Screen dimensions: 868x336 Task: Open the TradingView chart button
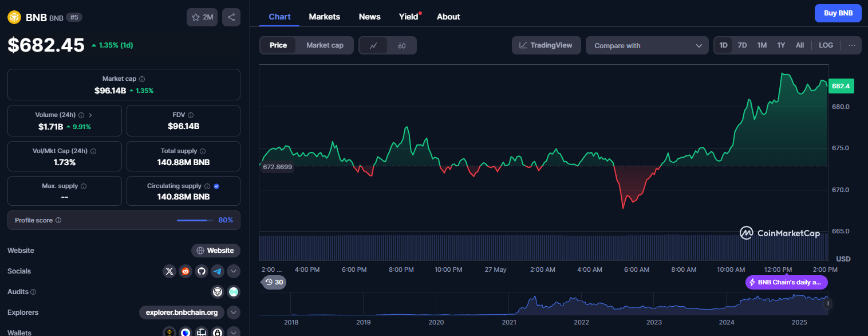(546, 45)
